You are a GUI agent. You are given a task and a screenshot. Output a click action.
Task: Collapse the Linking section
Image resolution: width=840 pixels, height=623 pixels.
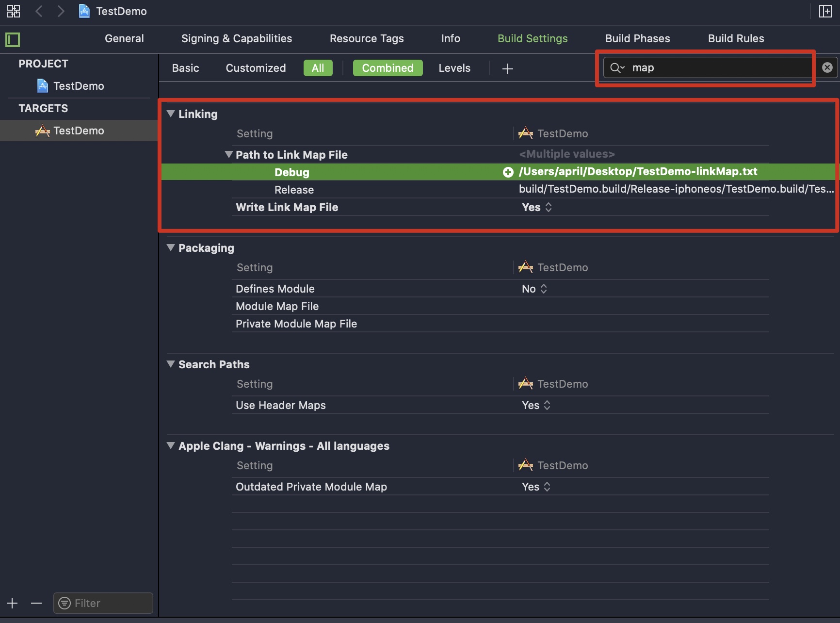(171, 114)
